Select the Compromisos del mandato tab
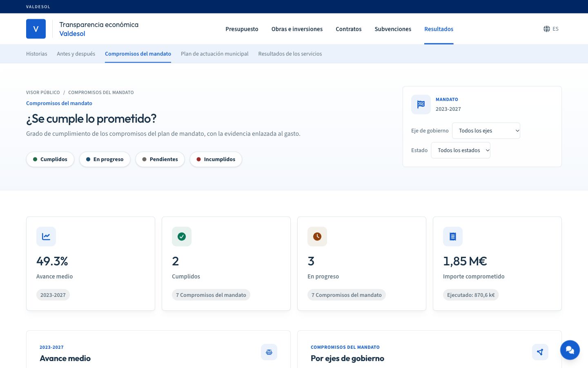Screen dimensions: 588x368 click(138, 54)
